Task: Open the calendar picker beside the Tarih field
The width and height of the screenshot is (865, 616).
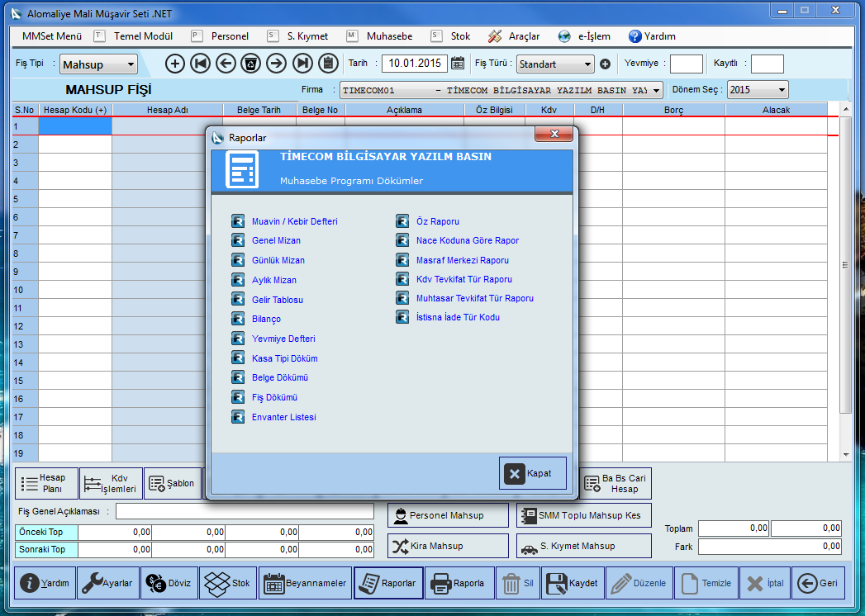Action: [x=458, y=63]
